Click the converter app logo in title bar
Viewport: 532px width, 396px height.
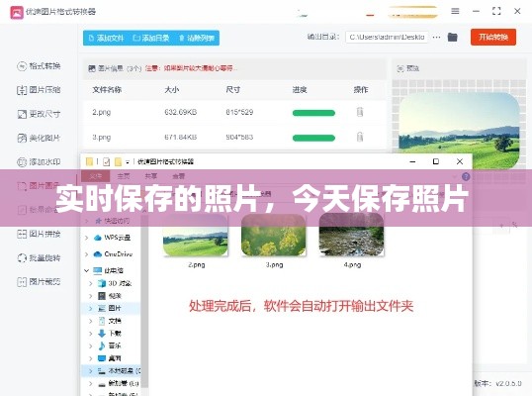click(17, 12)
